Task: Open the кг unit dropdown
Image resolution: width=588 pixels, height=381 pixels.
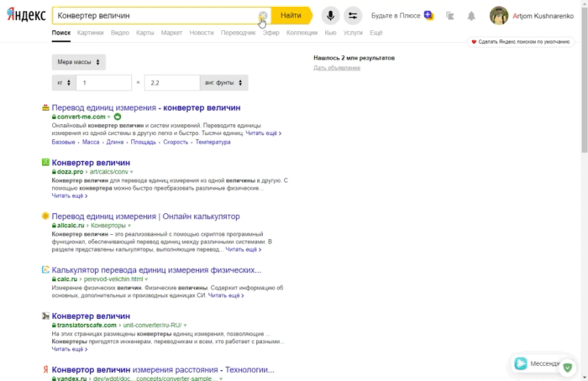Action: (x=64, y=83)
